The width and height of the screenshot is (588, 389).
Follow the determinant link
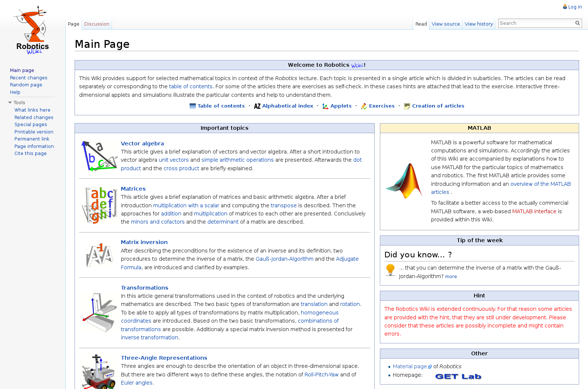[x=223, y=222]
